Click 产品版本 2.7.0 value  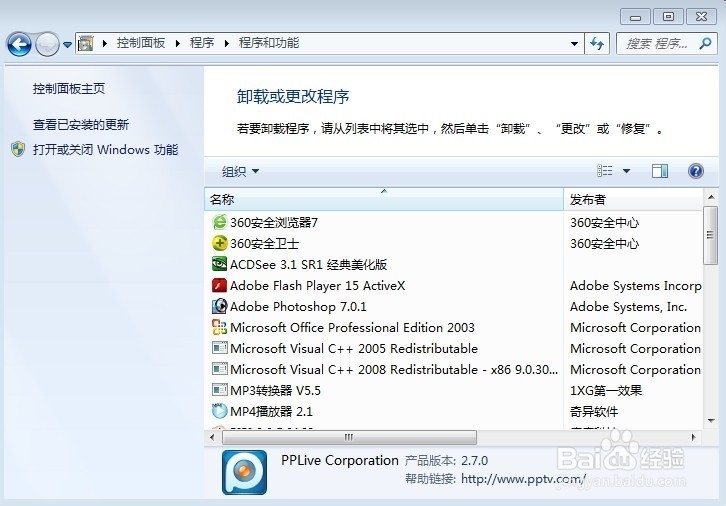click(475, 461)
